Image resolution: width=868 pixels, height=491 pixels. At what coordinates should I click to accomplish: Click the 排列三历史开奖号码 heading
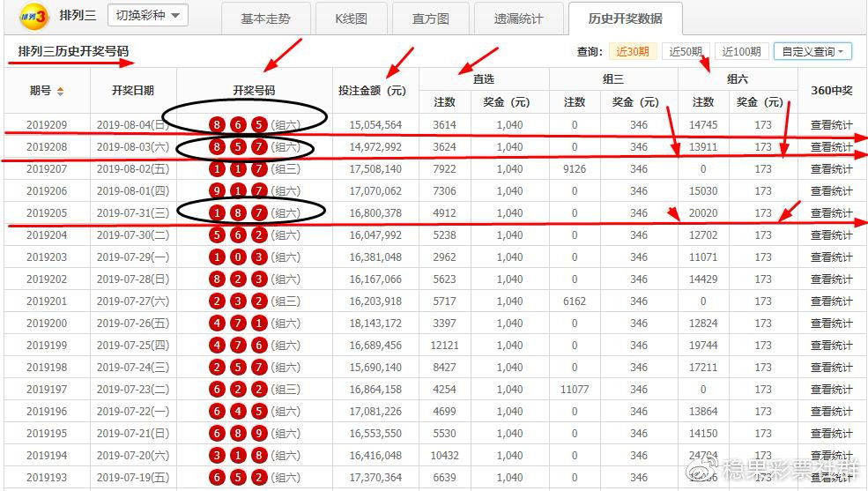pyautogui.click(x=74, y=51)
